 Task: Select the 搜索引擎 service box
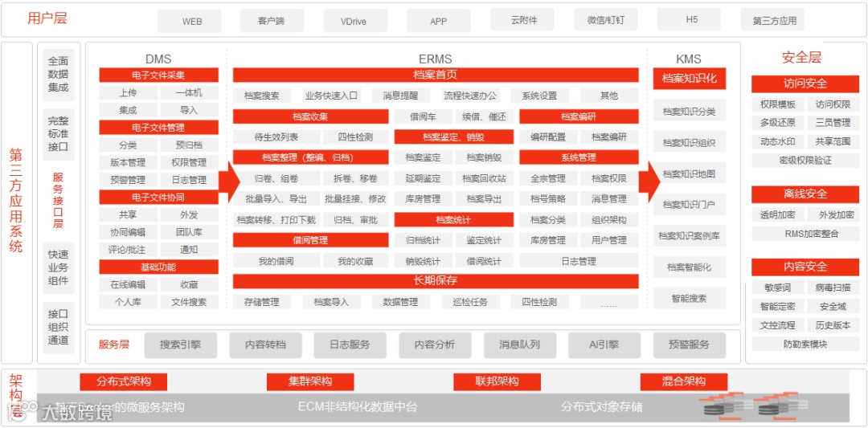click(181, 345)
